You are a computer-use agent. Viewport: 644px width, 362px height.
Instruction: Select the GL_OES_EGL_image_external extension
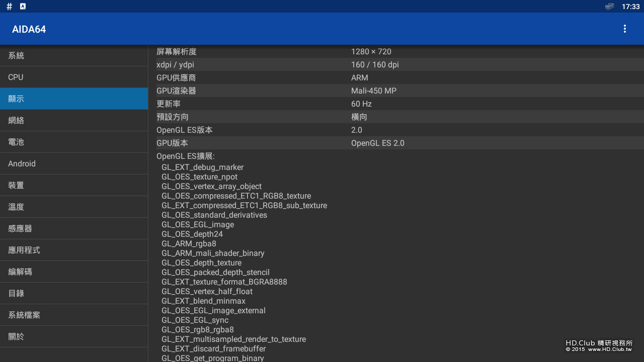[x=213, y=310]
